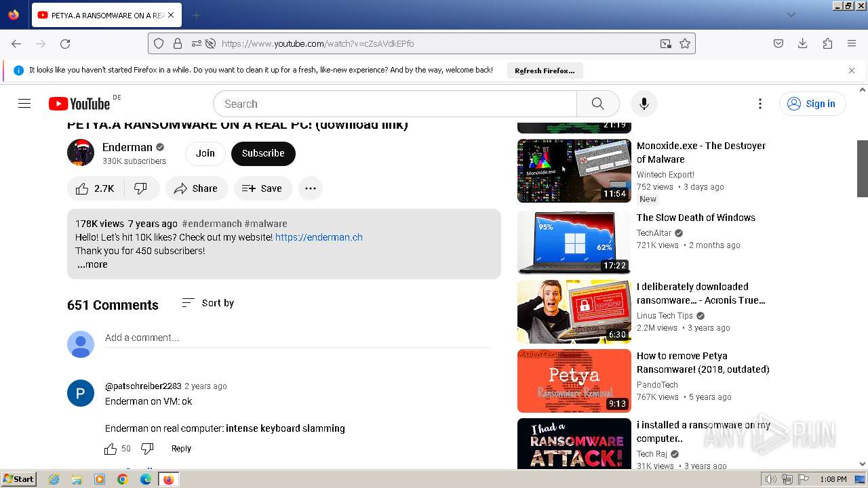The image size is (868, 488).
Task: Open Enderman channel avatar
Action: (81, 152)
